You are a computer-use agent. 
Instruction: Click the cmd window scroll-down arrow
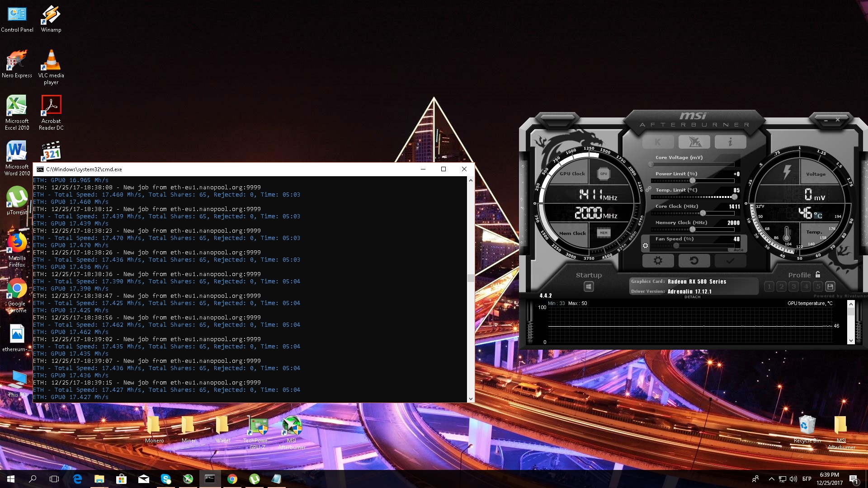tap(471, 399)
